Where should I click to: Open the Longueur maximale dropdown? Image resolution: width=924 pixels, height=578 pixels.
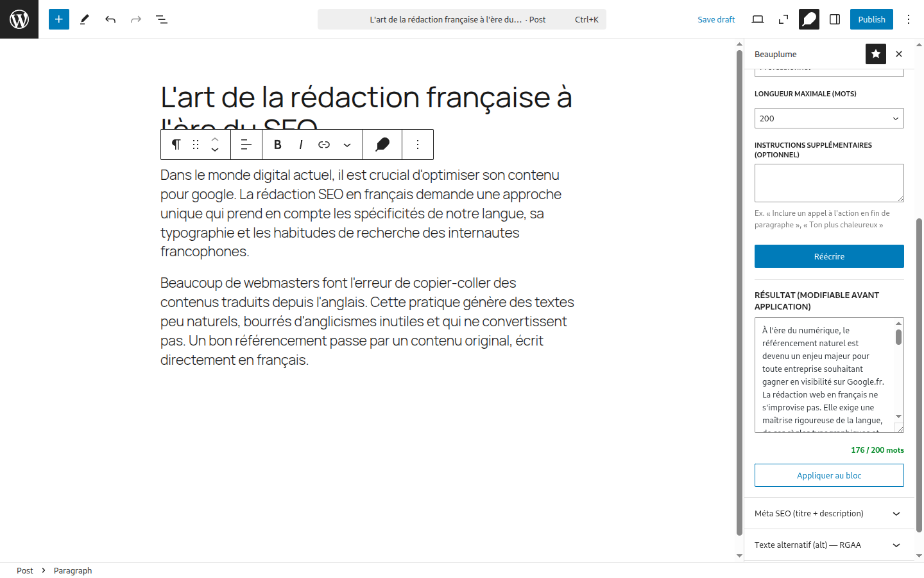pos(829,118)
